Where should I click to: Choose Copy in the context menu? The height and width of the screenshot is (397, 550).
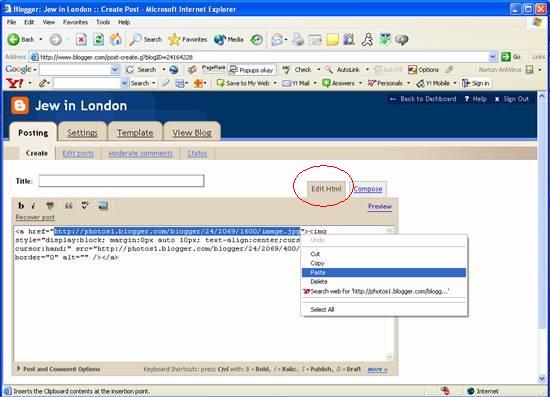[384, 263]
